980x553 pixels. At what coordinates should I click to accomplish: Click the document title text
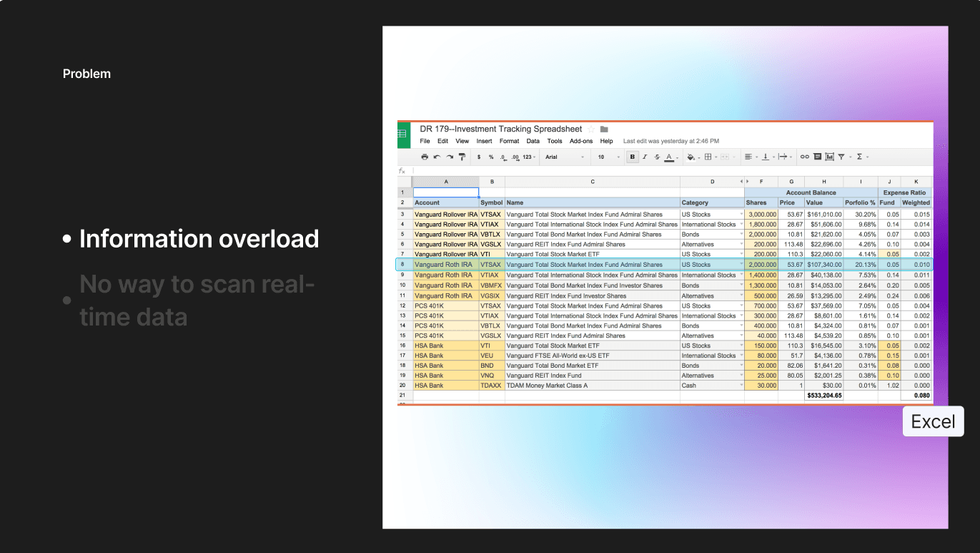(501, 129)
